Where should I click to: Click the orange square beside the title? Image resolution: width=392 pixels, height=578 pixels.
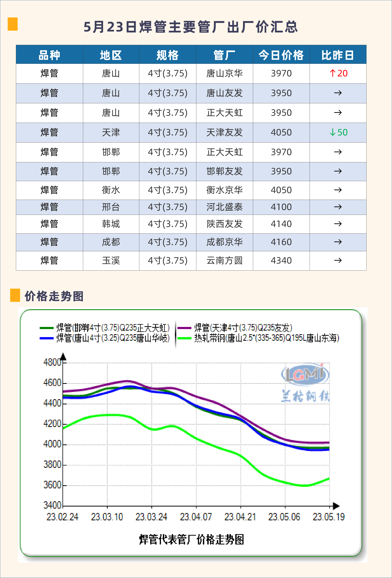(x=12, y=24)
